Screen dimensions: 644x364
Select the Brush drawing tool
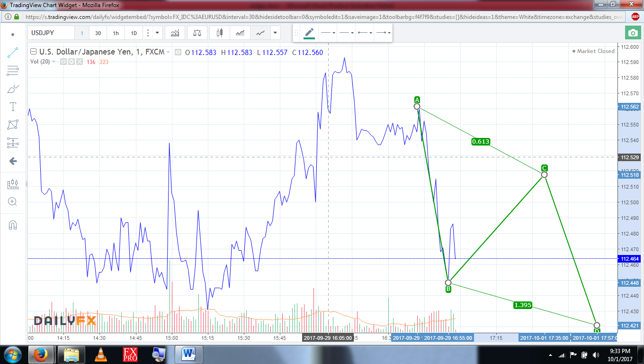click(13, 89)
